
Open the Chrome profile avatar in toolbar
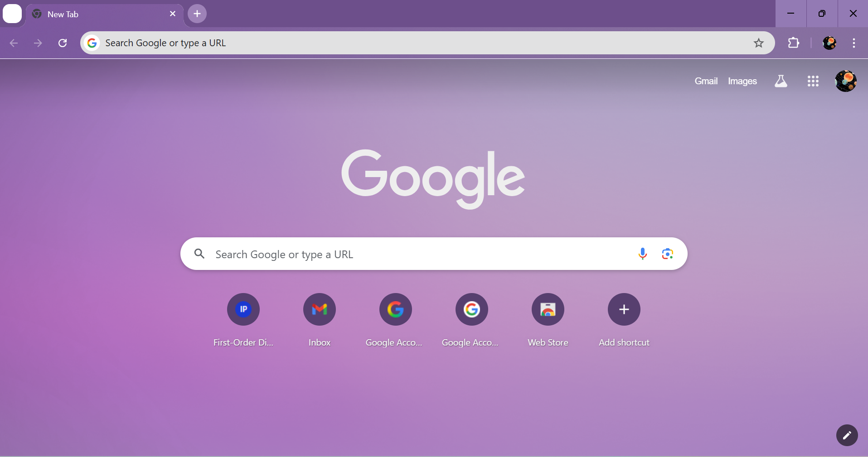[x=829, y=43]
